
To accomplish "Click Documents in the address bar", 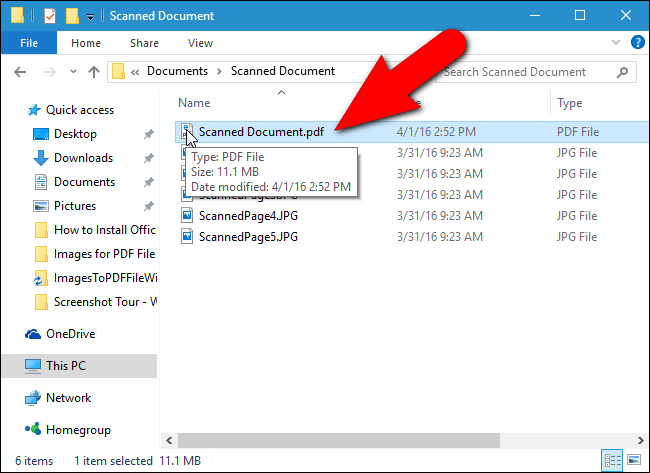I will pos(177,71).
